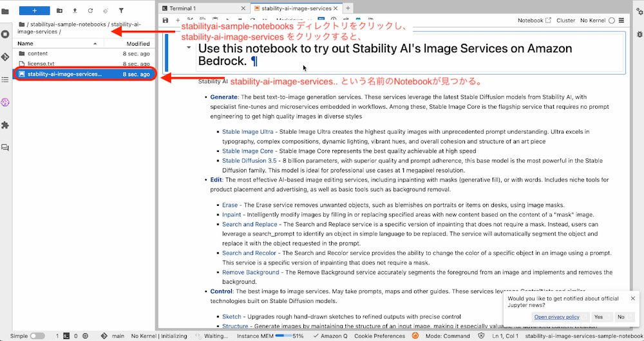644x341 pixels.
Task: Add a new tab with the plus button
Action: tap(348, 8)
